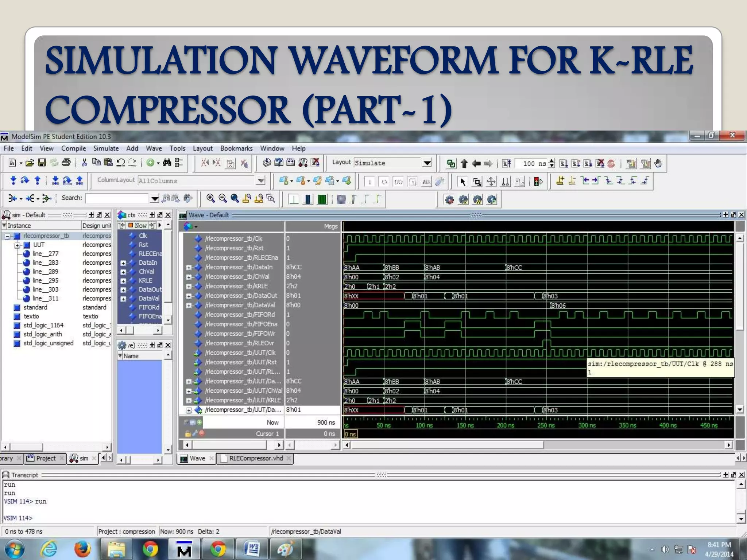Click the volume icon in system tray

coord(665,549)
